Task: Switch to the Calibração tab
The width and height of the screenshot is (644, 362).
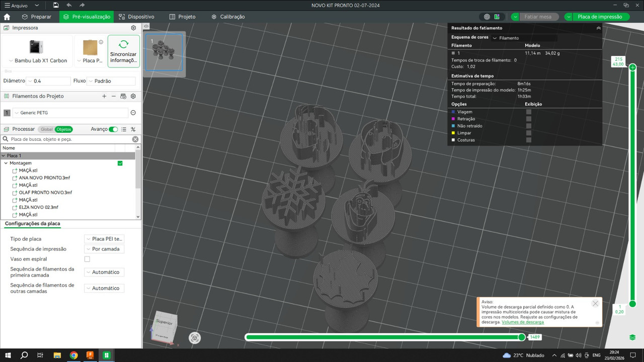Action: coord(228,17)
